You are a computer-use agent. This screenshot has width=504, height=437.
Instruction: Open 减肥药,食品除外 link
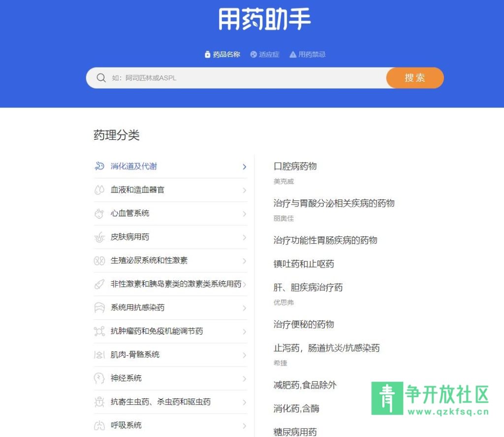point(305,385)
